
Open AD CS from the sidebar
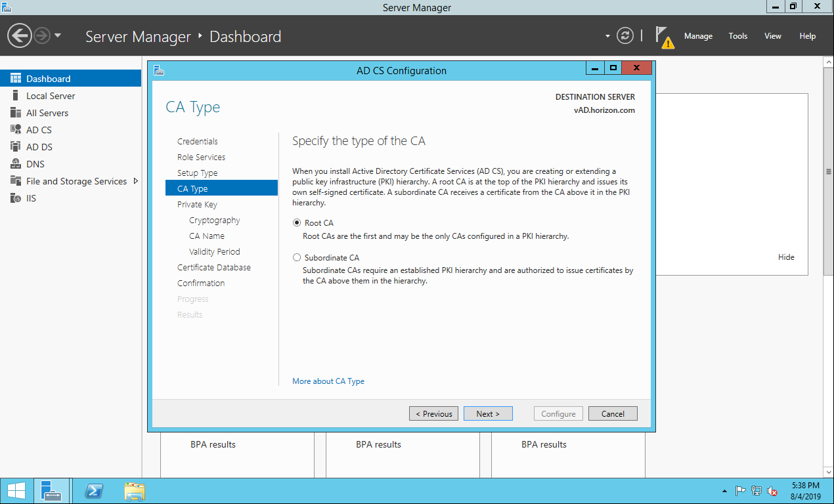point(39,130)
